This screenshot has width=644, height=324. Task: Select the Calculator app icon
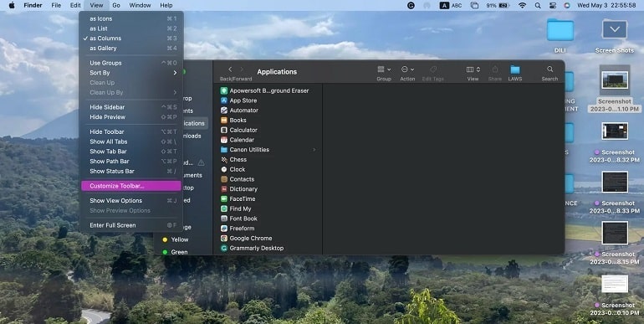tap(224, 130)
